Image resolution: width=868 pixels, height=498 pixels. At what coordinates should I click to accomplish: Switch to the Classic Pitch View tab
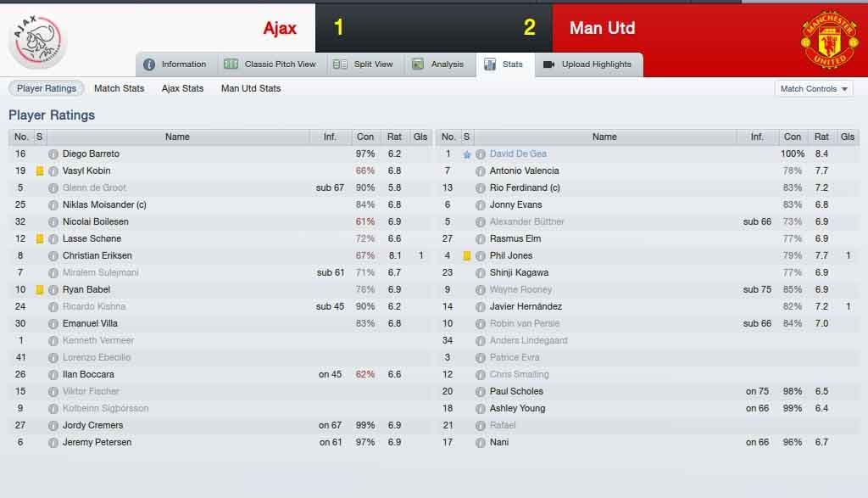270,64
